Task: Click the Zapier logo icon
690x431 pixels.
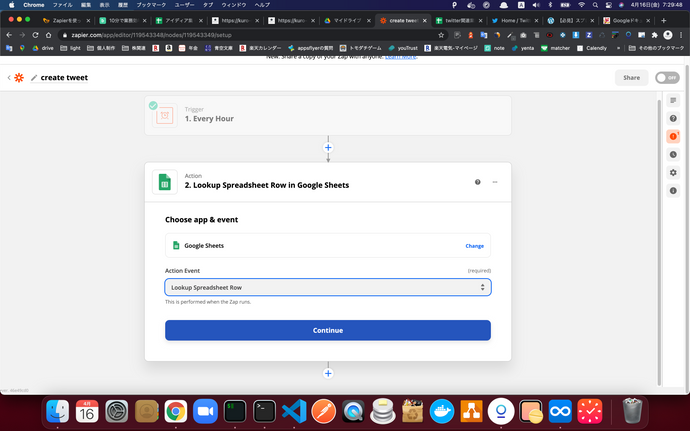Action: [19, 77]
